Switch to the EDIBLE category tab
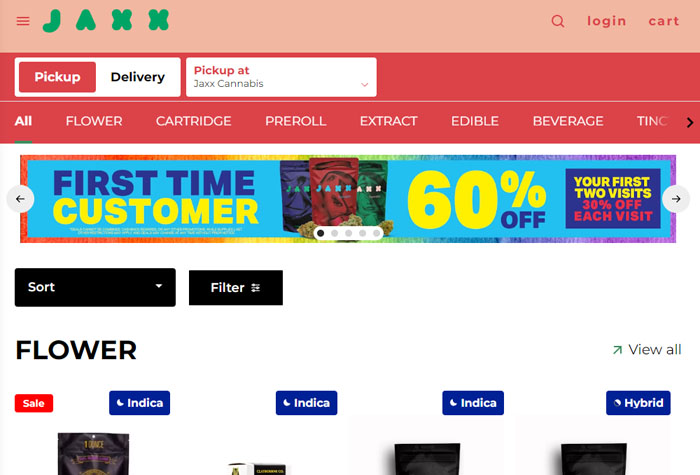700x475 pixels. pos(475,121)
